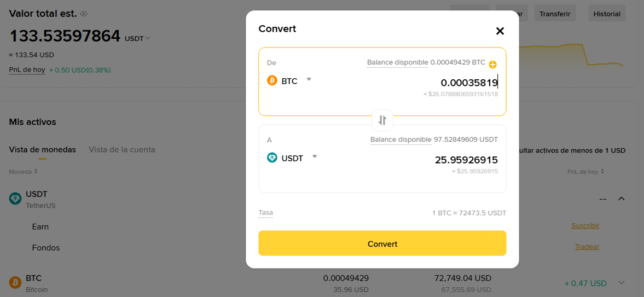The width and height of the screenshot is (644, 297).
Task: Click the green USDT icon in A field
Action: (272, 158)
